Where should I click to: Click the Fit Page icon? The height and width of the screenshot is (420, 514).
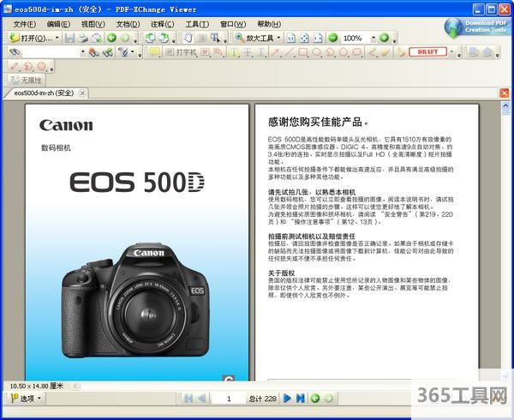pos(304,38)
